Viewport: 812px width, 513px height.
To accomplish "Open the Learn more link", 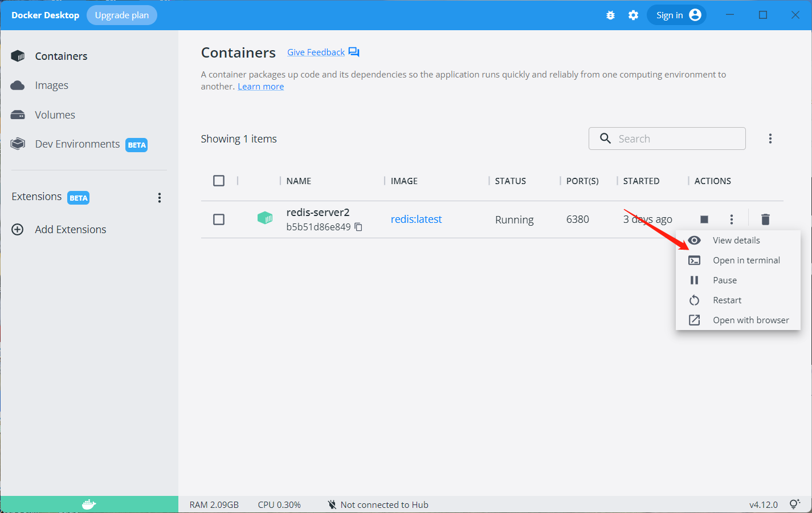I will pyautogui.click(x=260, y=87).
